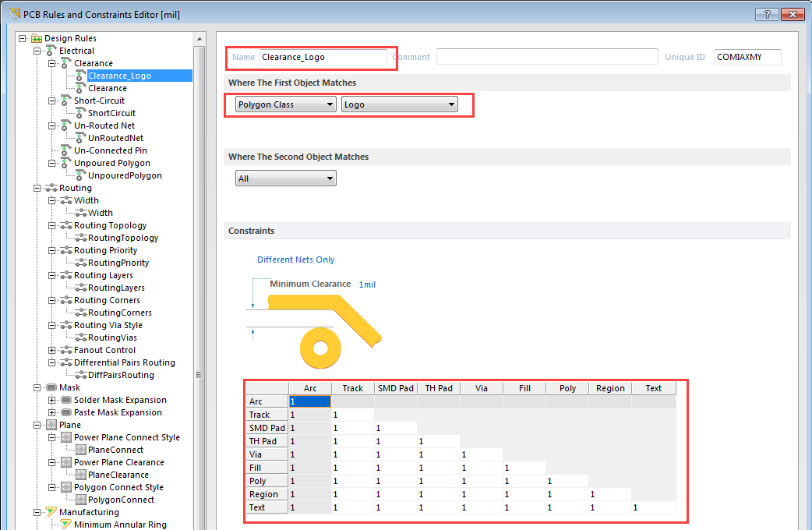The height and width of the screenshot is (530, 812).
Task: Expand the Fanout Control node
Action: click(52, 350)
